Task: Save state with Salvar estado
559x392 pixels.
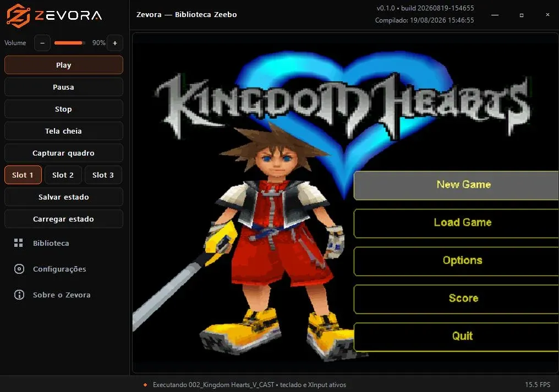Action: (63, 197)
